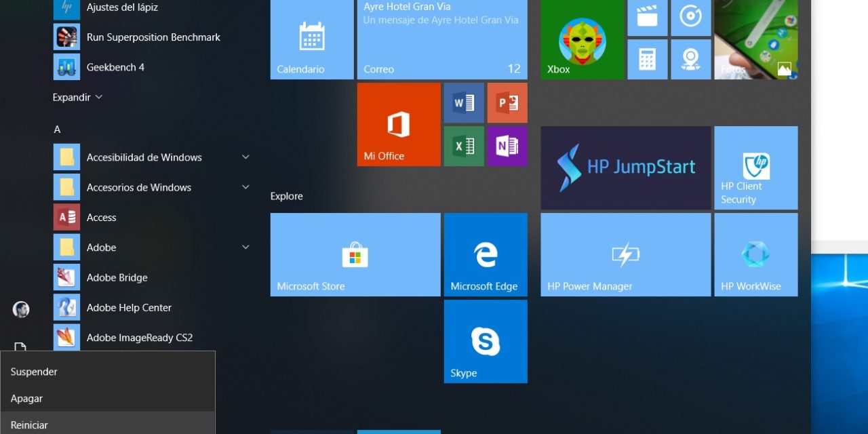
Task: Launch Mi Office tile
Action: tap(398, 124)
